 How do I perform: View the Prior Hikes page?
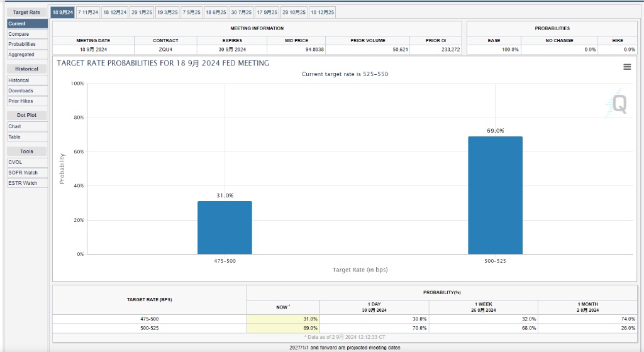pyautogui.click(x=27, y=101)
